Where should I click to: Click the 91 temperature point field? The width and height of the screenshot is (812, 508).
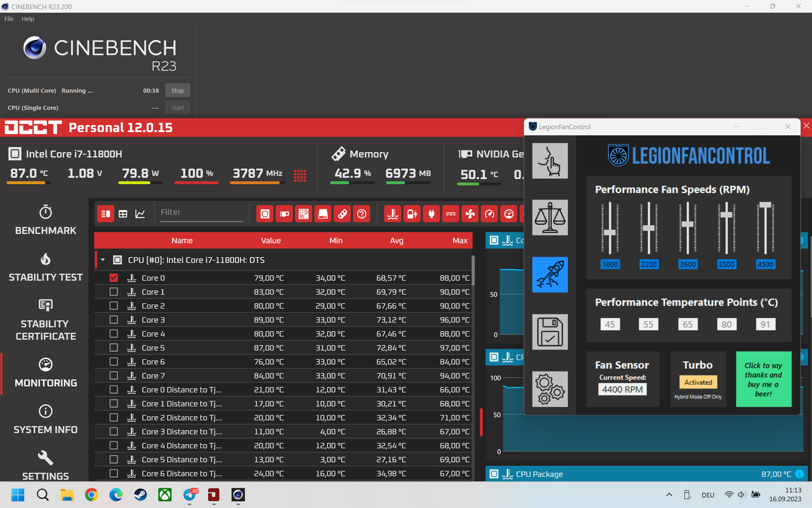(765, 324)
